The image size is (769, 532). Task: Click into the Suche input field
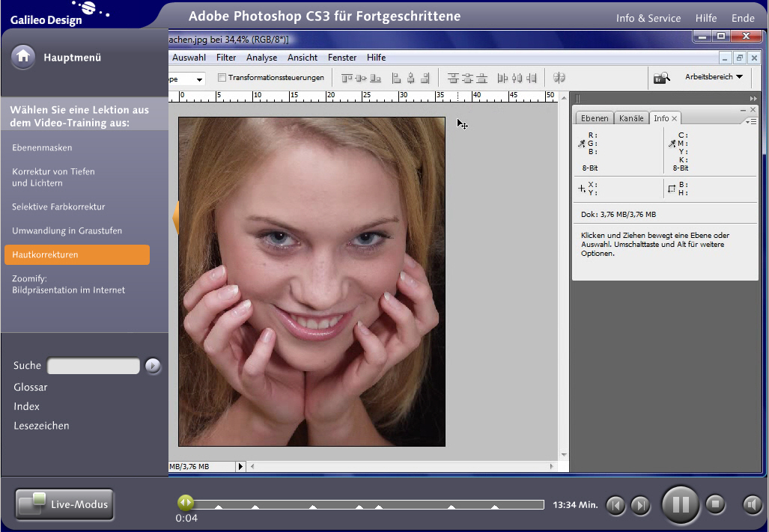pos(94,366)
